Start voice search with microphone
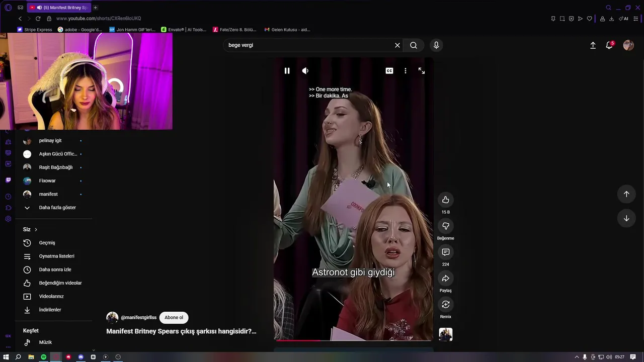The image size is (644, 362). [436, 45]
